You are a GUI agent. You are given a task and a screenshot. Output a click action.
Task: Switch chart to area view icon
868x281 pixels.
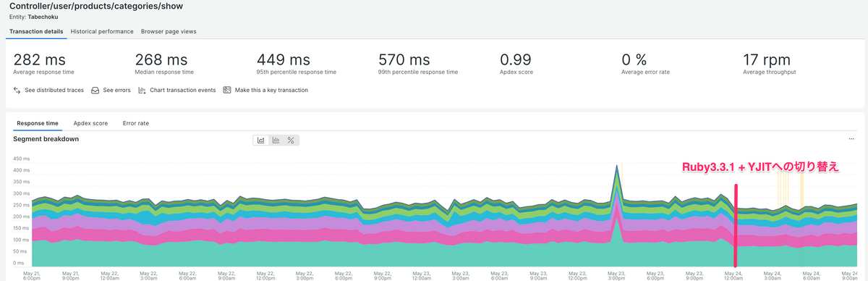point(261,140)
